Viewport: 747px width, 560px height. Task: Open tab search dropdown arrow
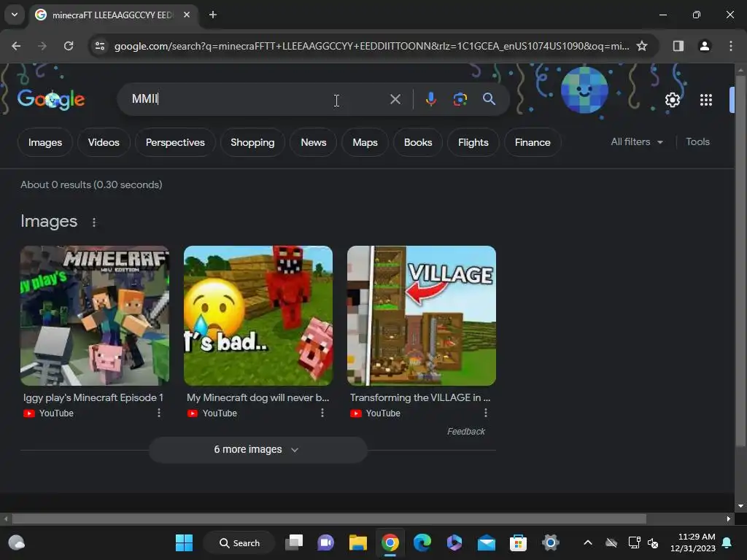click(x=15, y=15)
